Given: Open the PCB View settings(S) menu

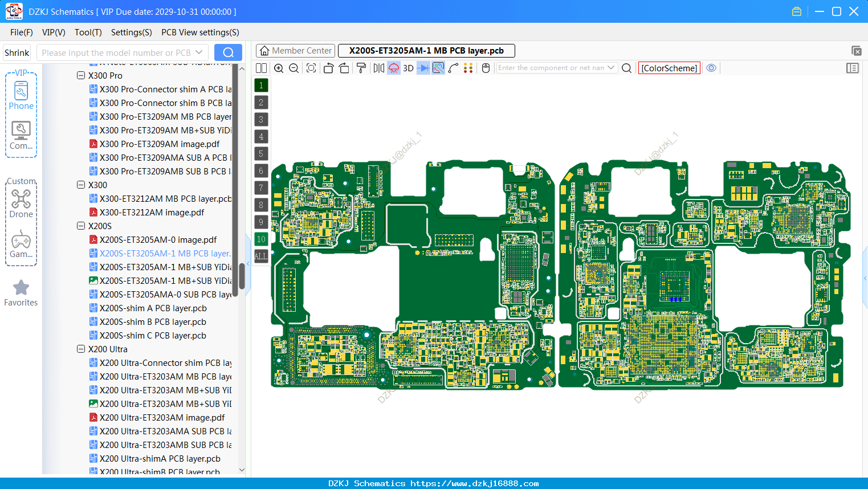Looking at the screenshot, I should coord(200,32).
